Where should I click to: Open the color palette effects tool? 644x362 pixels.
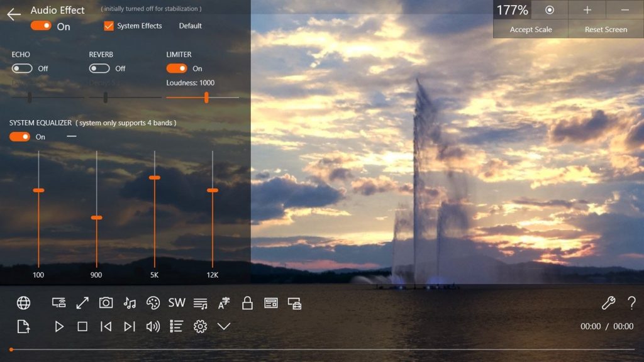pos(153,302)
